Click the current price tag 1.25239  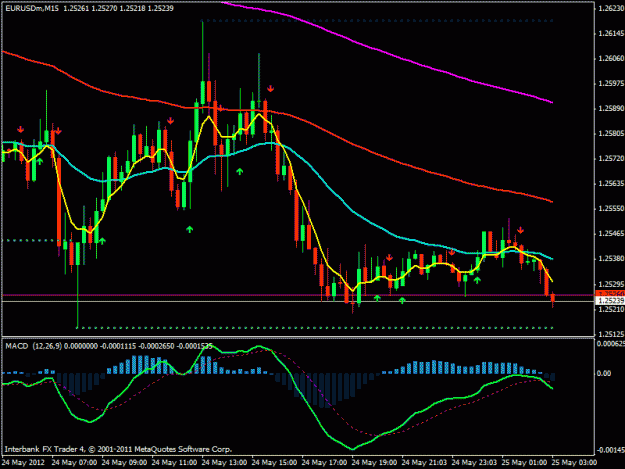[x=610, y=301]
